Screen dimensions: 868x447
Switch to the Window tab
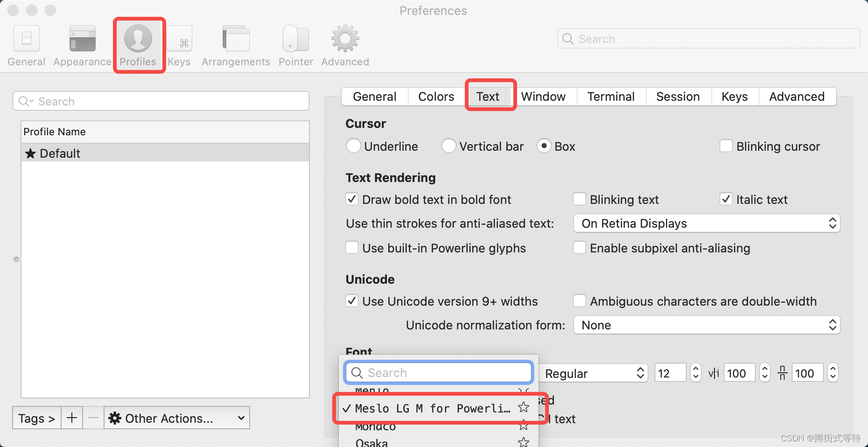(x=544, y=97)
